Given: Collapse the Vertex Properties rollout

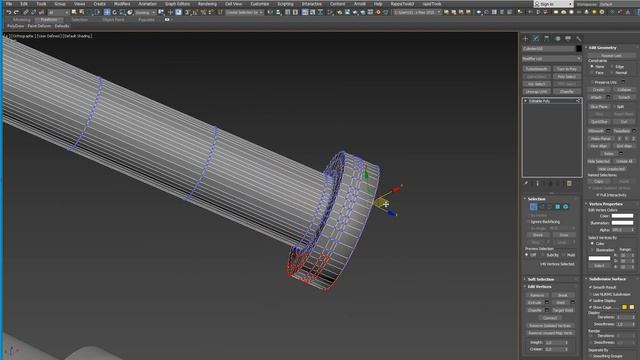Looking at the screenshot, I should pos(606,204).
